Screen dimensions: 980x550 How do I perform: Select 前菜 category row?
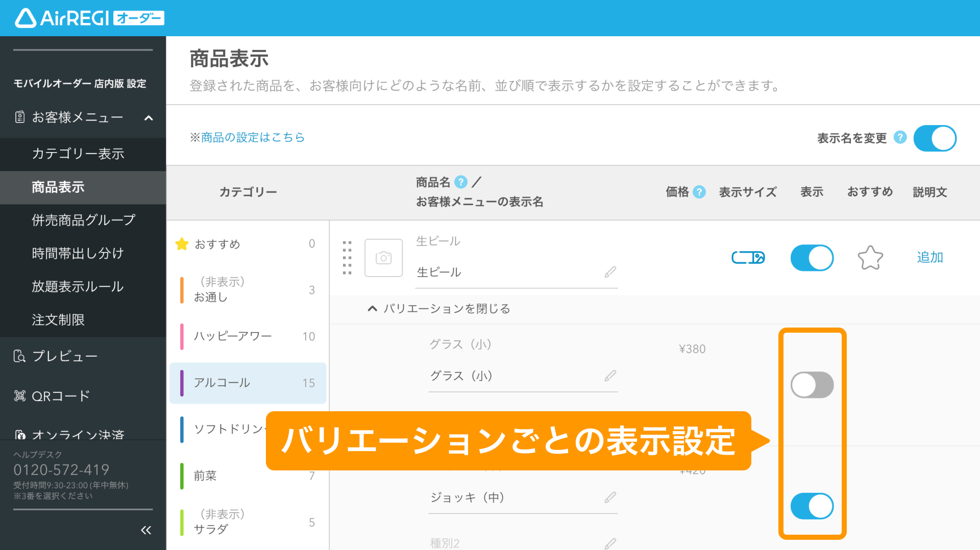pyautogui.click(x=248, y=476)
